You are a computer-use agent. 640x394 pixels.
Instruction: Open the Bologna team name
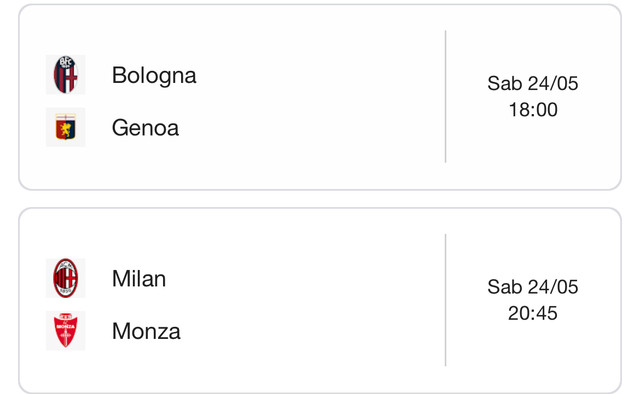[x=154, y=76]
